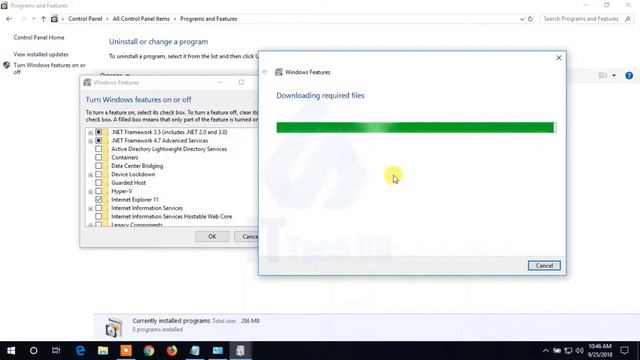Open the view options dropdown arrow
This screenshot has height=360, width=640.
pyautogui.click(x=614, y=76)
